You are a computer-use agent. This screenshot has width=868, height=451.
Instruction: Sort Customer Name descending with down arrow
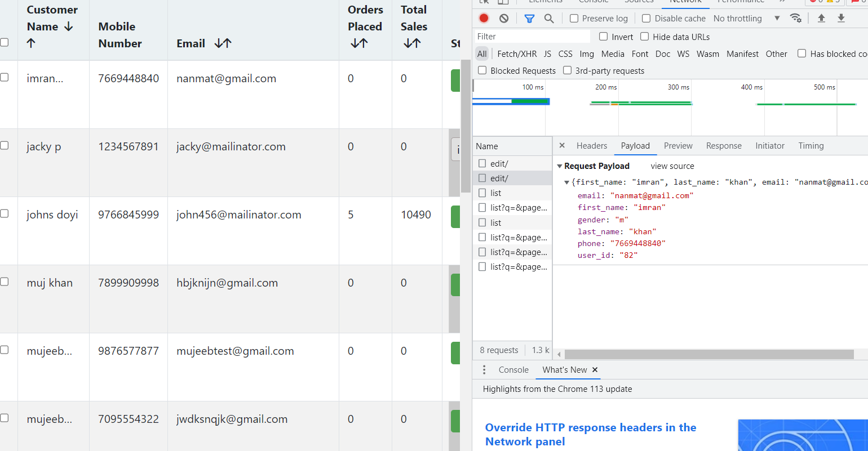pyautogui.click(x=69, y=26)
